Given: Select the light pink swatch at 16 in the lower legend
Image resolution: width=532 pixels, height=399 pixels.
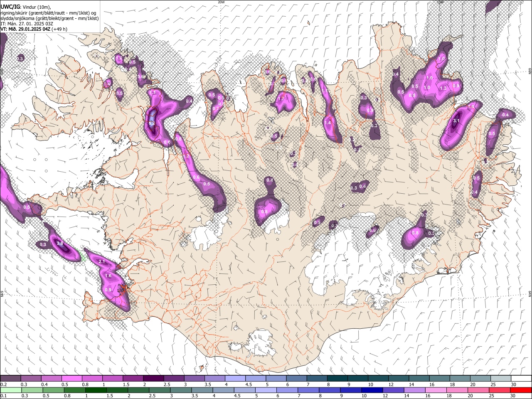Looking at the screenshot, I should pyautogui.click(x=436, y=390).
